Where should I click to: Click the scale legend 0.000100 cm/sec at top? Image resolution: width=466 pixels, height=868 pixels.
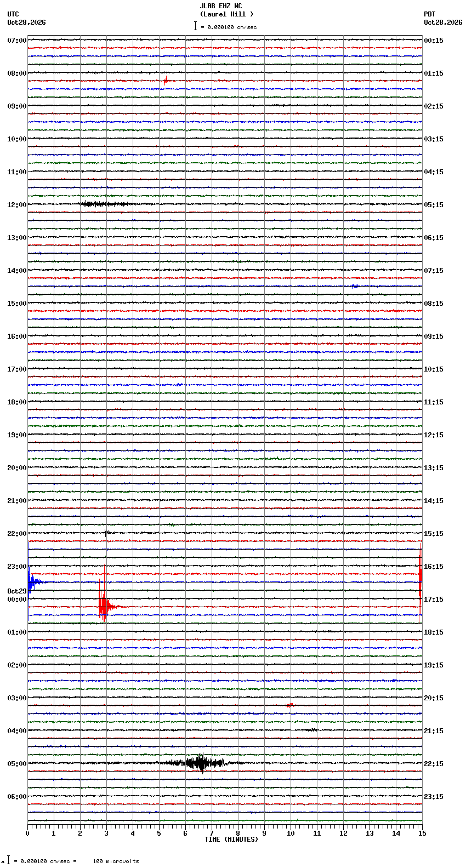point(225,26)
